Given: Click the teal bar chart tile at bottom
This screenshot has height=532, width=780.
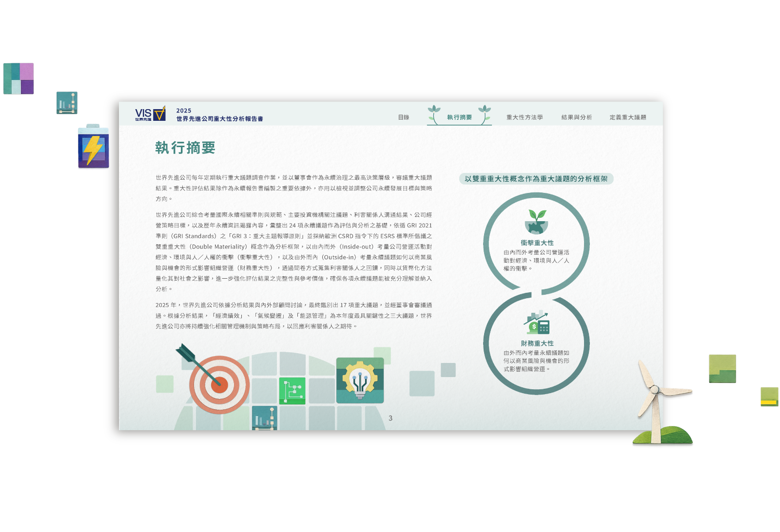Looking at the screenshot, I should [x=265, y=418].
